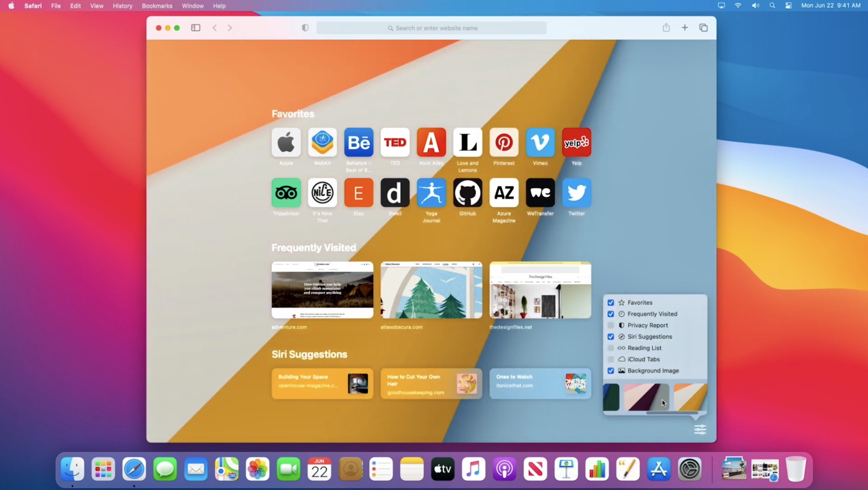Open the History menu
The image size is (868, 490).
tap(122, 6)
